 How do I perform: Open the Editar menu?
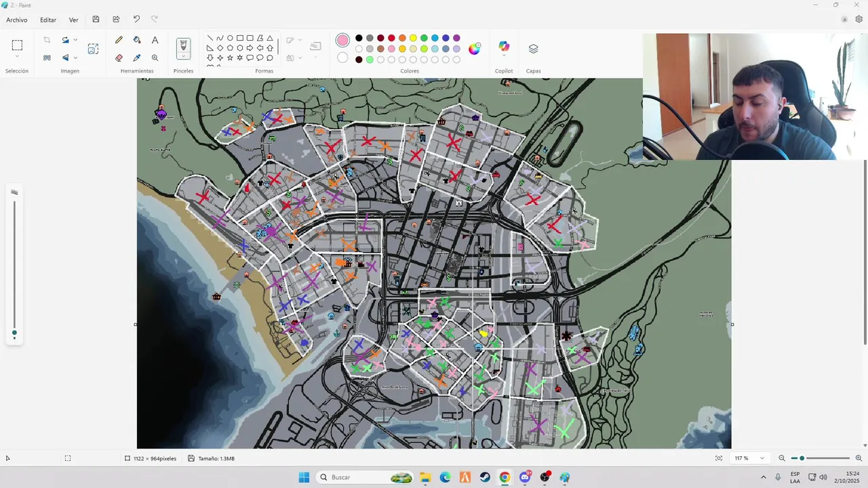(48, 20)
